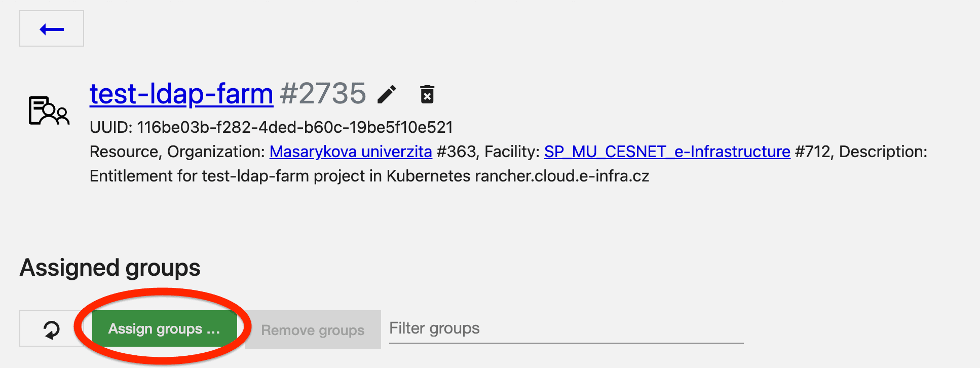Image resolution: width=980 pixels, height=368 pixels.
Task: Edit the resource with the pencil icon
Action: (387, 94)
